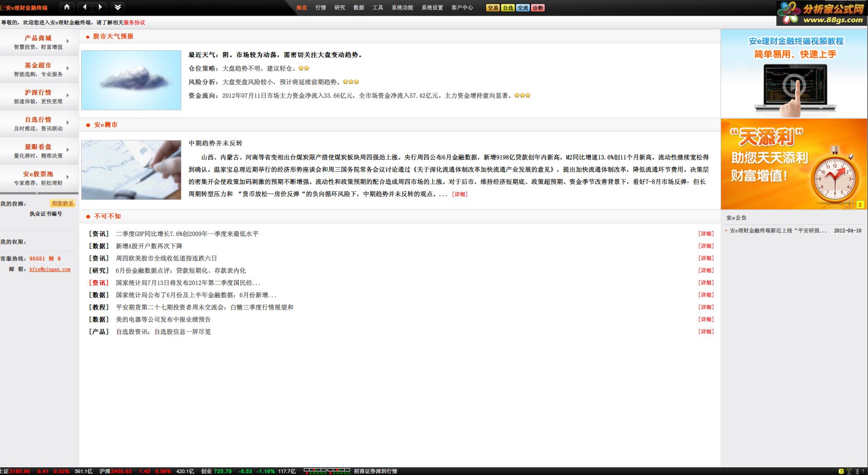
Task: Open [详细] for 国家统计局7月13日将发布 item
Action: (x=706, y=283)
